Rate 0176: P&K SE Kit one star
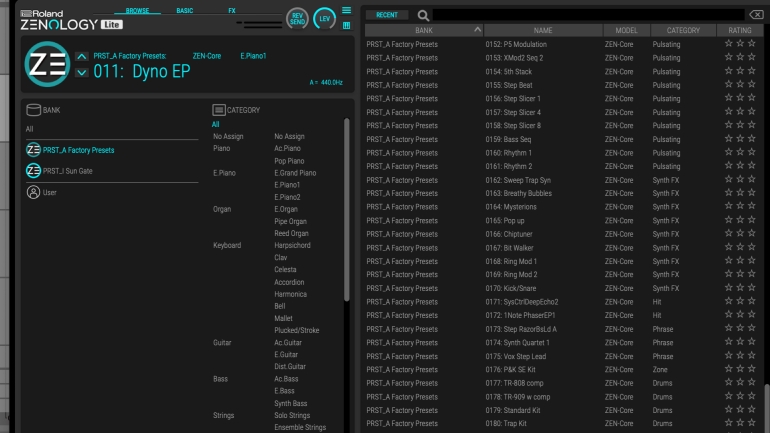 729,368
